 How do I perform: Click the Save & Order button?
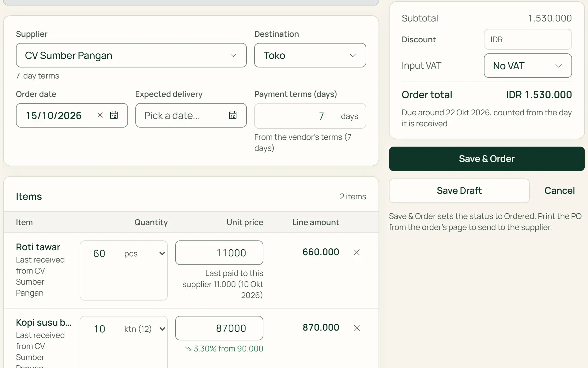pyautogui.click(x=487, y=159)
